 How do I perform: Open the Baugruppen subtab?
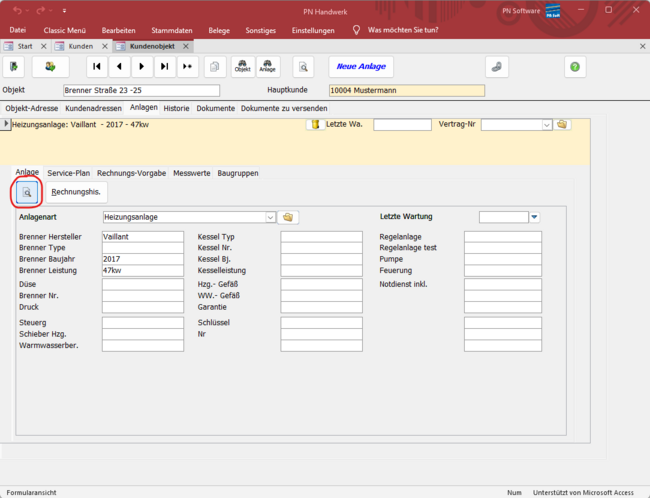click(238, 173)
